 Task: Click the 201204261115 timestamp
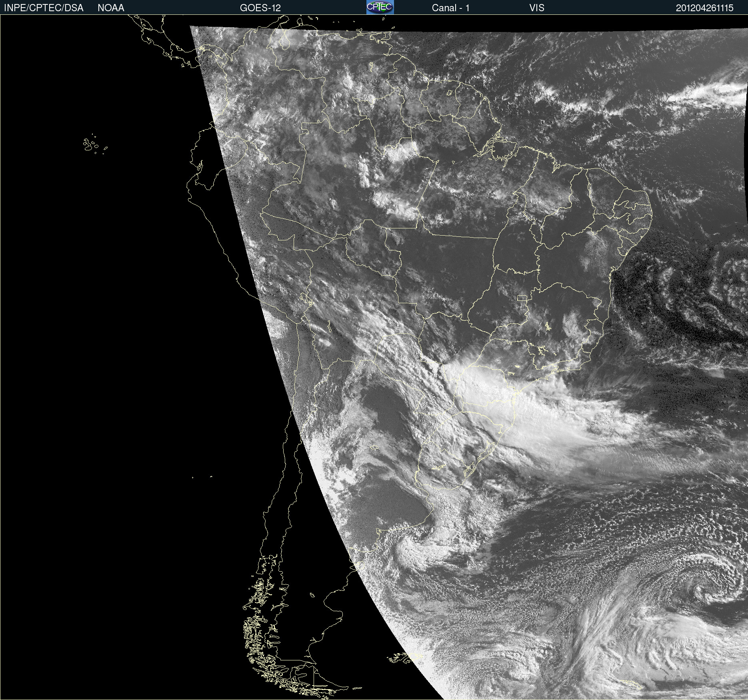[705, 8]
